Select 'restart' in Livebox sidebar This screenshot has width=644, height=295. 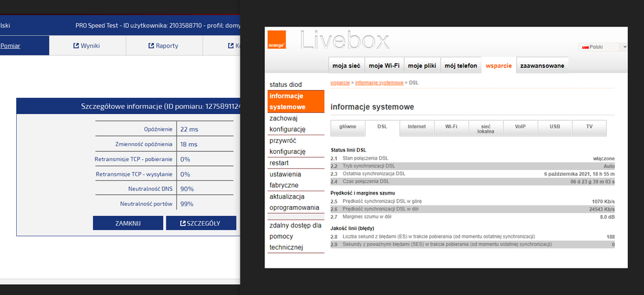click(296, 163)
